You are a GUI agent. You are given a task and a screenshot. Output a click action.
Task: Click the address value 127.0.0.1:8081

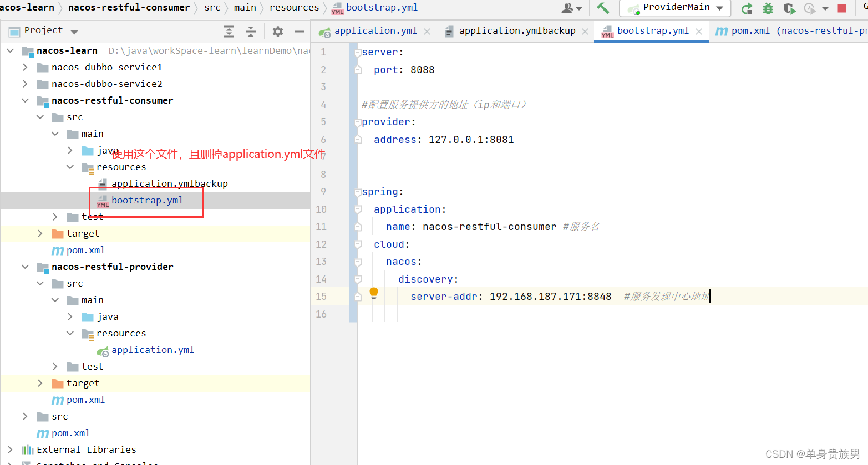pos(471,140)
